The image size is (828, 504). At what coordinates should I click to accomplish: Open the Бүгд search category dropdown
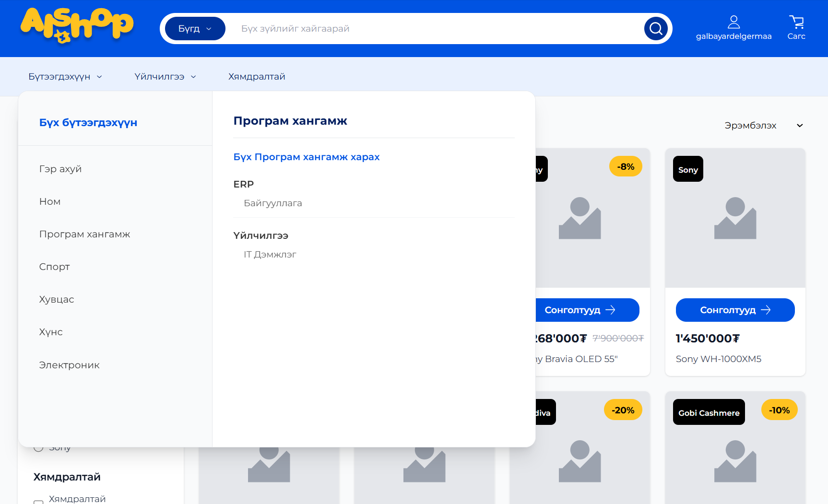point(195,29)
